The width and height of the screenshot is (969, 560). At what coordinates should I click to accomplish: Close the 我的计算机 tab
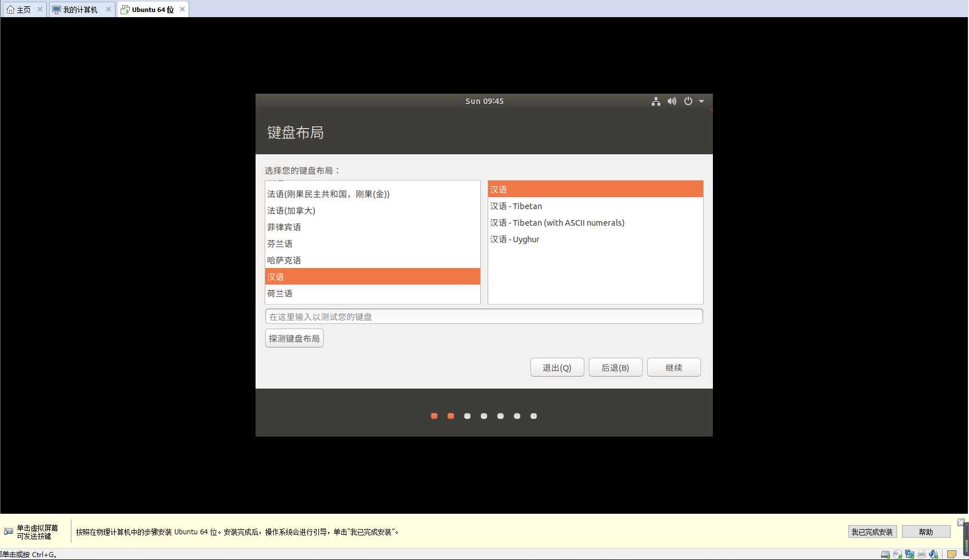pos(108,9)
